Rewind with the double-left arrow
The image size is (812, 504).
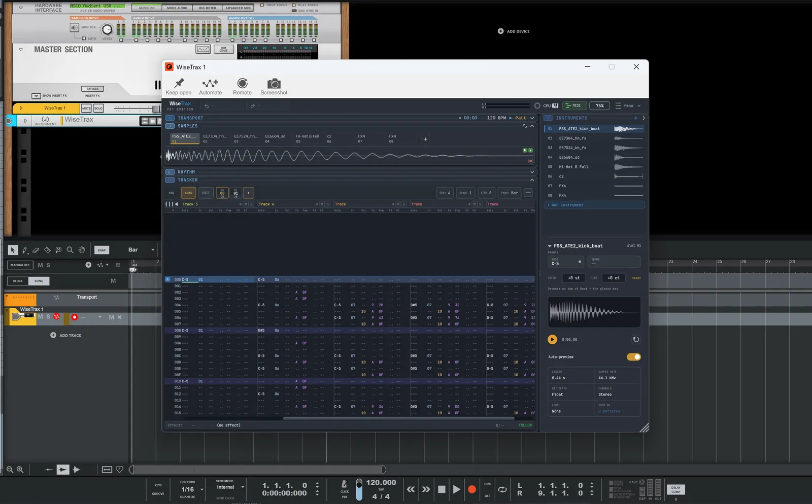click(x=411, y=489)
